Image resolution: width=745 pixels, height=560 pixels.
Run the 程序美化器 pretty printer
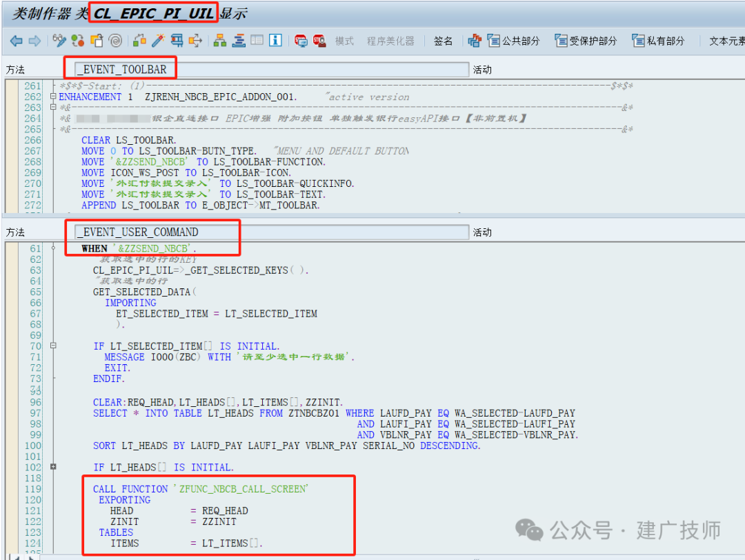pyautogui.click(x=390, y=41)
